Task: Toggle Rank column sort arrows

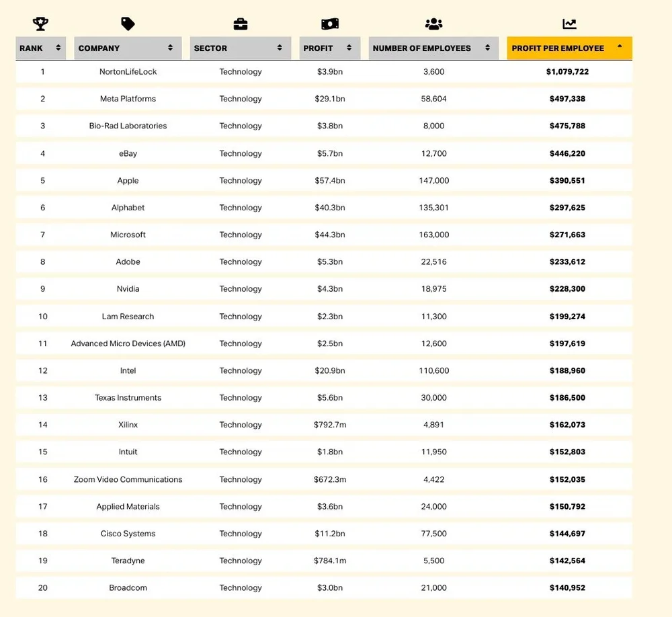Action: coord(58,48)
